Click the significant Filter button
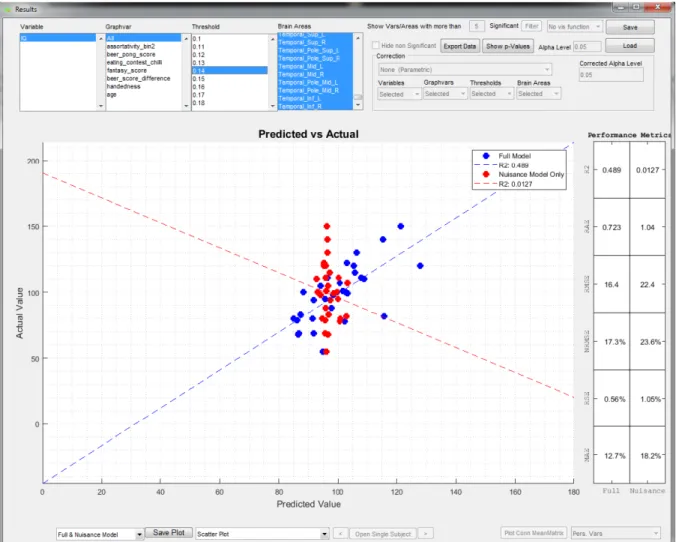This screenshot has height=542, width=676. [x=531, y=26]
